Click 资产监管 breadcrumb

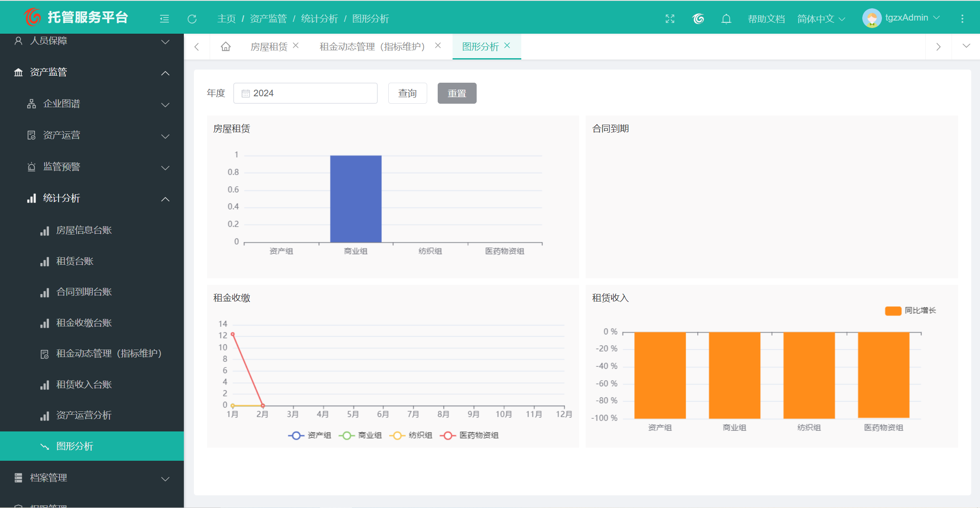[268, 19]
